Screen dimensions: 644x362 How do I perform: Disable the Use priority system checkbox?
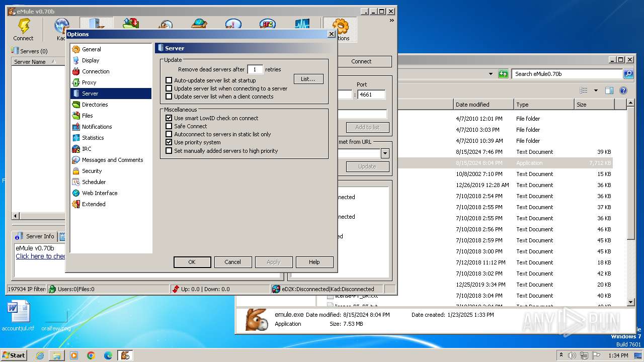tap(169, 142)
